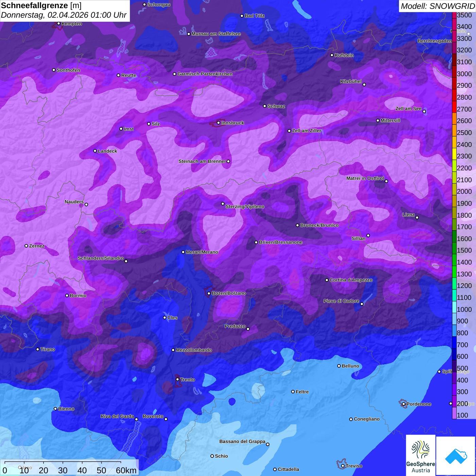Click the '0' scale bar label
This screenshot has height=476, width=476.
pos(4,470)
